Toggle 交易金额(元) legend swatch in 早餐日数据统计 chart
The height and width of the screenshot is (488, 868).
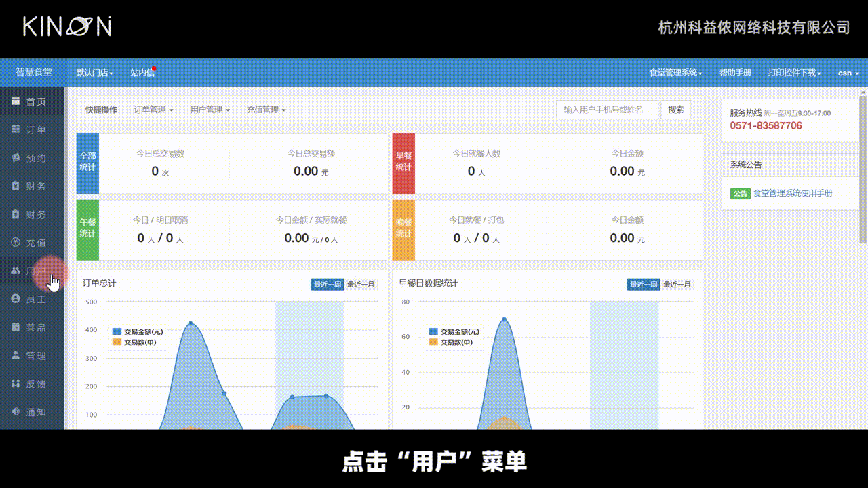pos(433,332)
